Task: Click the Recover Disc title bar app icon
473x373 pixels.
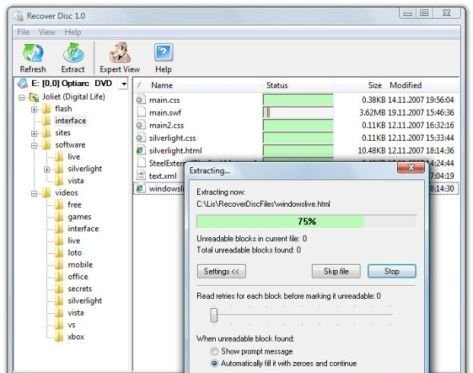Action: (19, 16)
